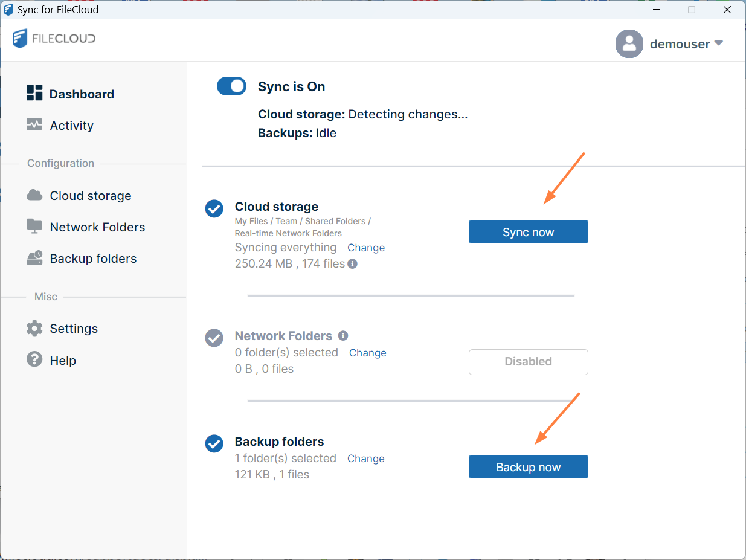This screenshot has width=746, height=560.
Task: Expand the demouser dropdown arrow
Action: pyautogui.click(x=718, y=43)
